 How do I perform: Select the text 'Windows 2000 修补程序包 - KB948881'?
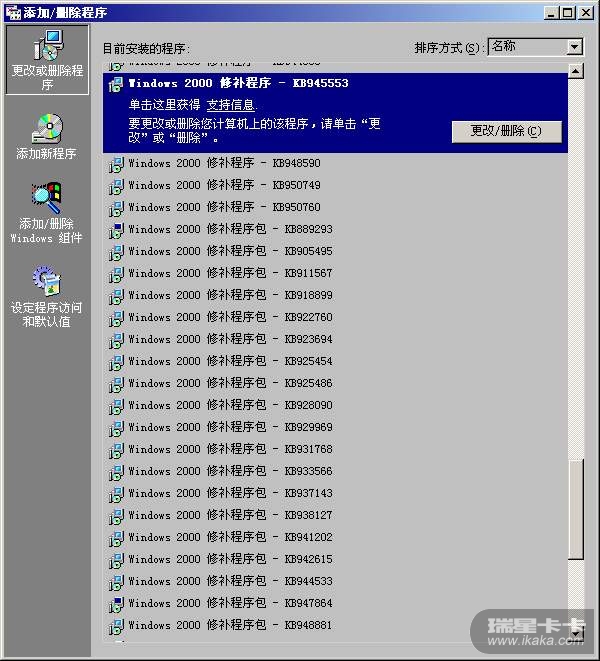[x=230, y=625]
